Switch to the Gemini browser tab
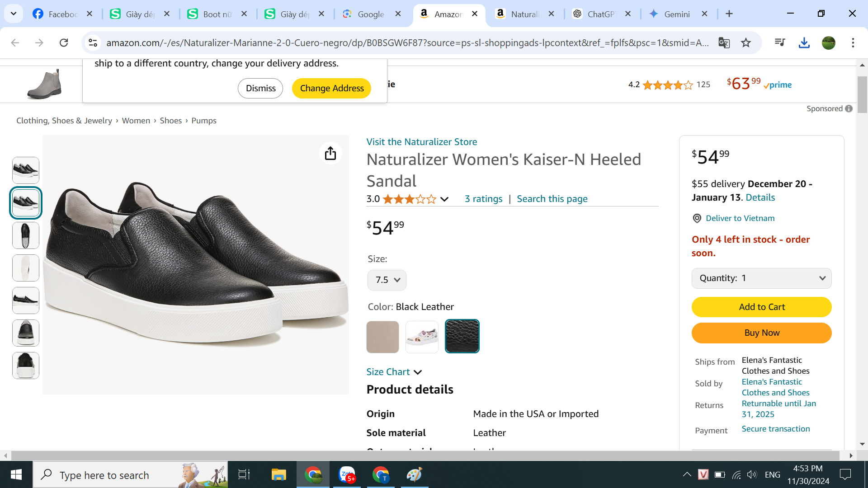This screenshot has height=488, width=868. [676, 14]
